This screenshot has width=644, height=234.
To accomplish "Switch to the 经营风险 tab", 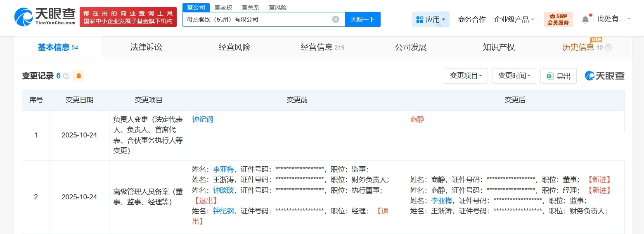I will click(234, 47).
